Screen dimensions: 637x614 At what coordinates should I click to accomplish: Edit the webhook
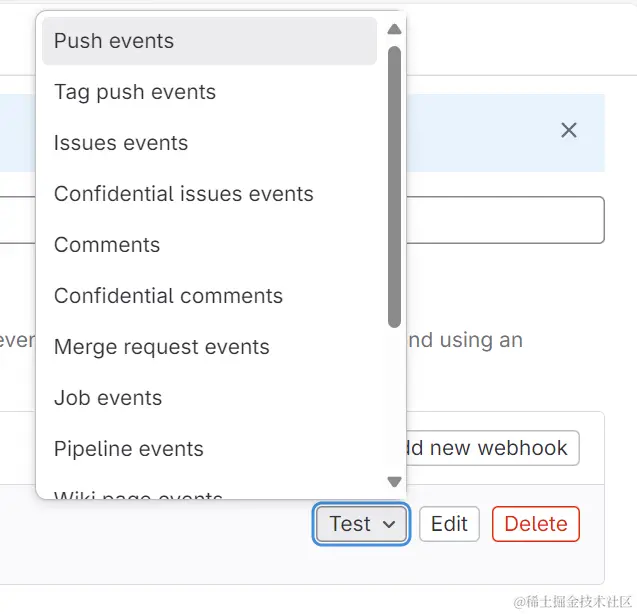point(449,524)
